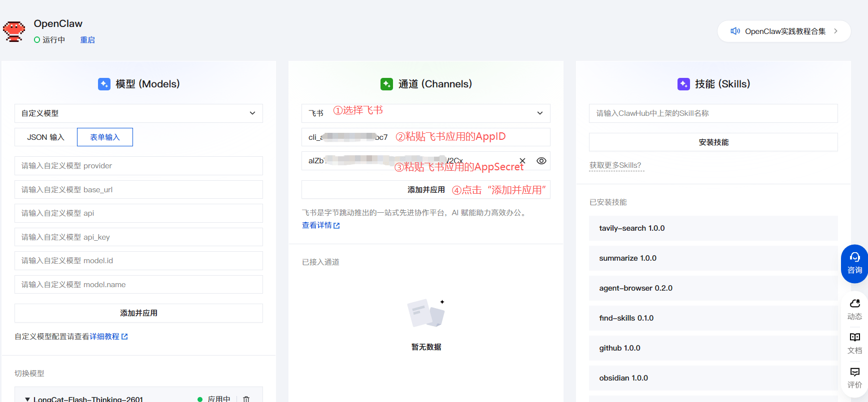Viewport: 868px width, 402px height.
Task: Click the external link icon beside 查看详情
Action: point(336,226)
